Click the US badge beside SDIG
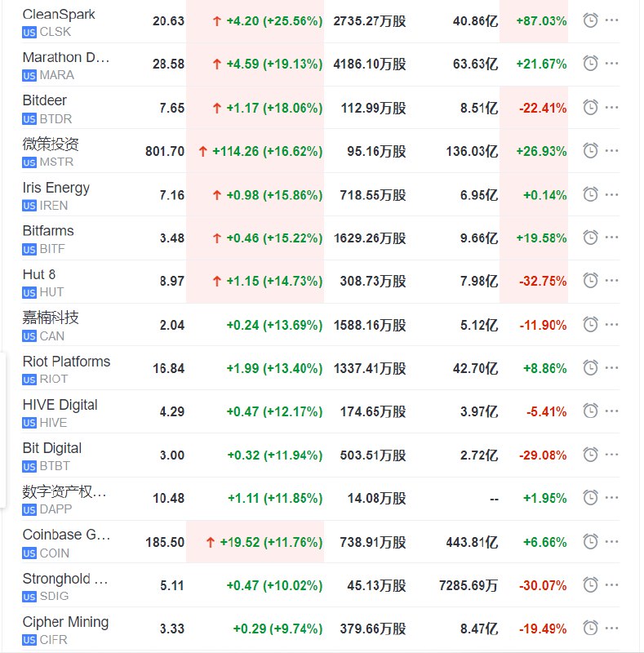 [29, 597]
